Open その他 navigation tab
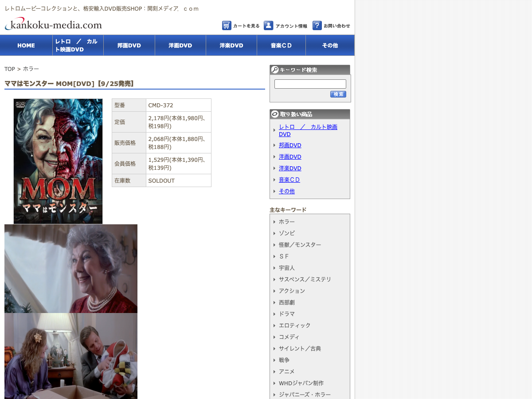This screenshot has width=532, height=399. point(330,45)
